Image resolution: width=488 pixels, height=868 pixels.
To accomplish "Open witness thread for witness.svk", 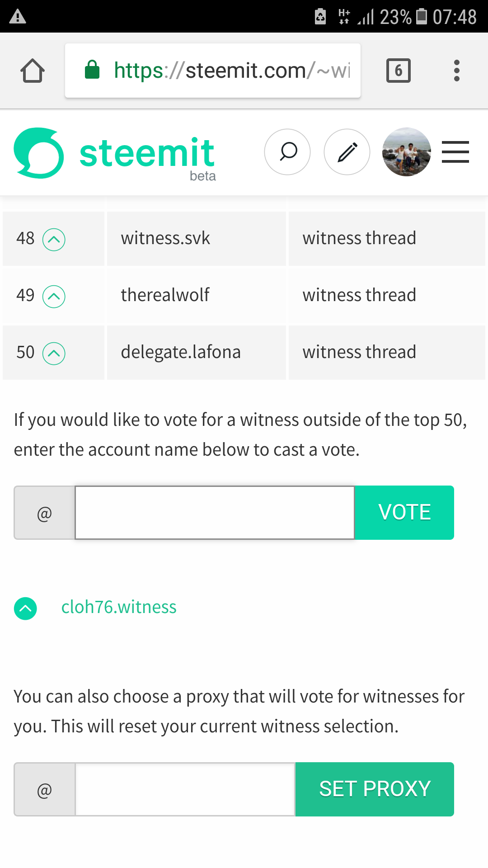I will (x=359, y=238).
